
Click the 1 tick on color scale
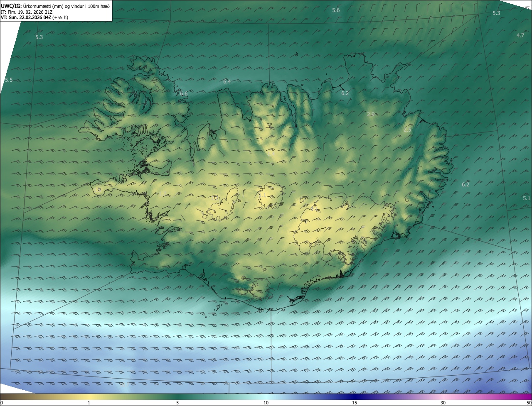click(x=89, y=403)
